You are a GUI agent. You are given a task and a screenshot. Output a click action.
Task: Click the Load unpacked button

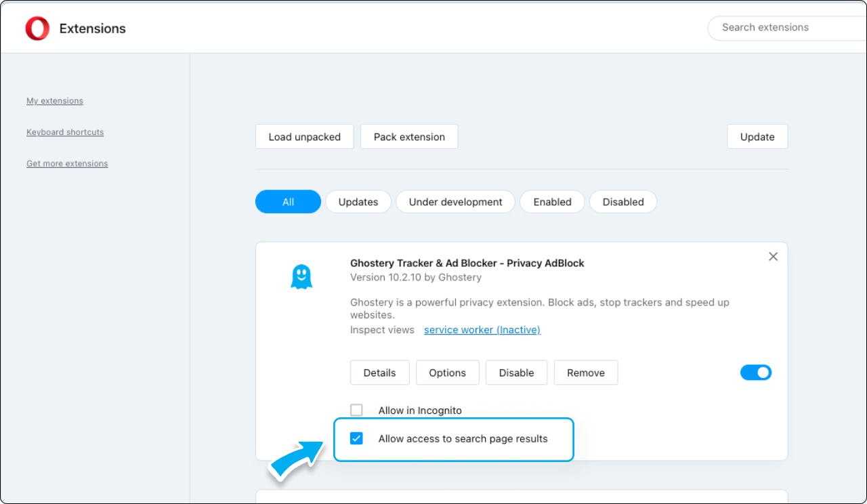point(304,136)
